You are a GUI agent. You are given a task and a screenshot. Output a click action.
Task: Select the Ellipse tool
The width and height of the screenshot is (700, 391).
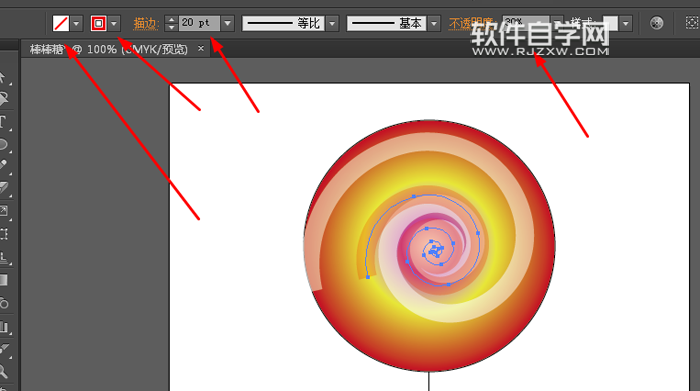pos(4,145)
